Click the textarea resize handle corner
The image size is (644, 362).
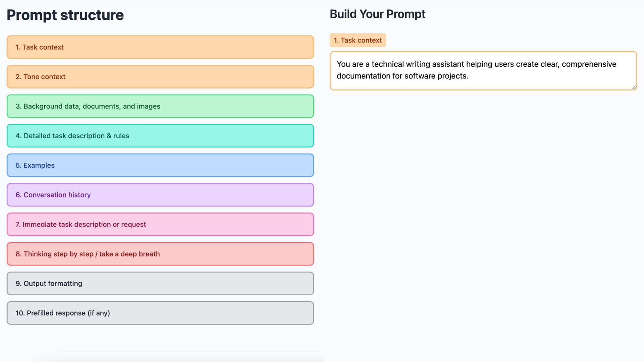(634, 87)
